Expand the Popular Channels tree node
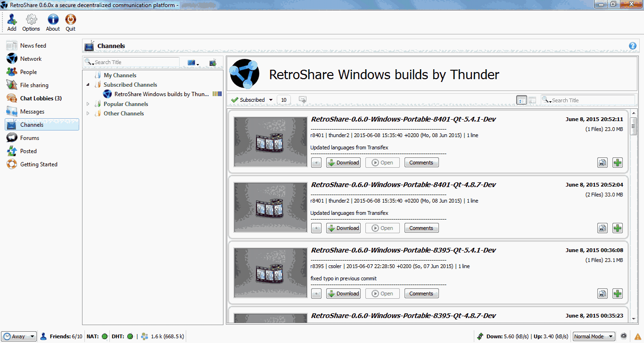644x343 pixels. pos(88,104)
